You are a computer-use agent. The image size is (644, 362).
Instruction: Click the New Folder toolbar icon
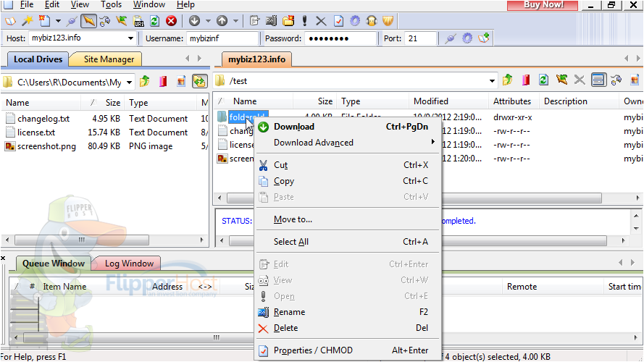288,20
